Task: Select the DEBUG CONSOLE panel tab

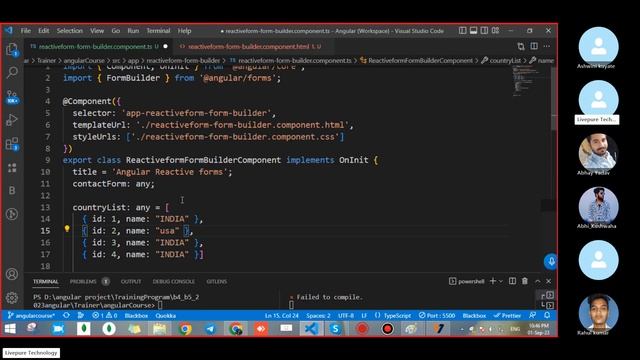Action: [174, 282]
